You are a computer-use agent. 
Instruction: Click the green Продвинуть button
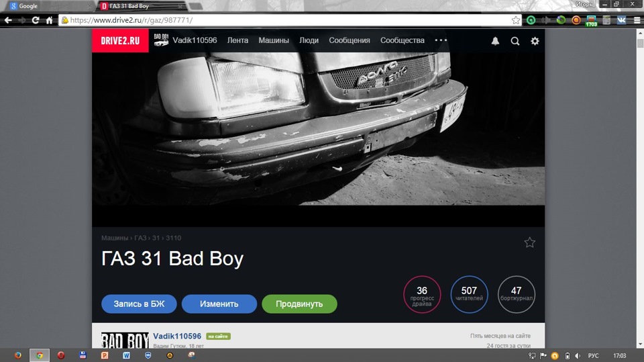point(299,304)
